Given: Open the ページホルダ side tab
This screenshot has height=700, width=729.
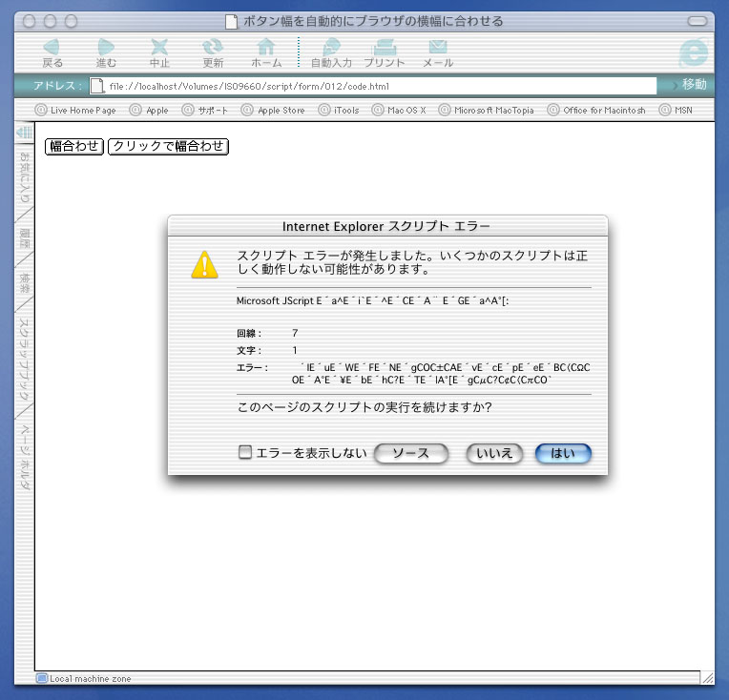Looking at the screenshot, I should pyautogui.click(x=24, y=458).
